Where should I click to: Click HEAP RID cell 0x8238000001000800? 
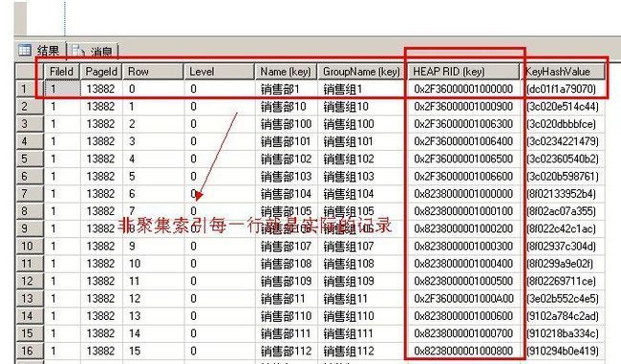pos(463,351)
